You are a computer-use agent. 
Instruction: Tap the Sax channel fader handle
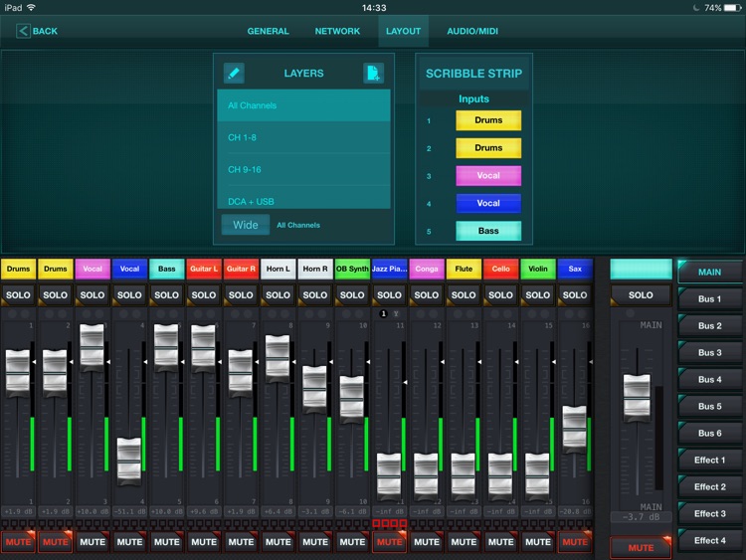pyautogui.click(x=575, y=430)
